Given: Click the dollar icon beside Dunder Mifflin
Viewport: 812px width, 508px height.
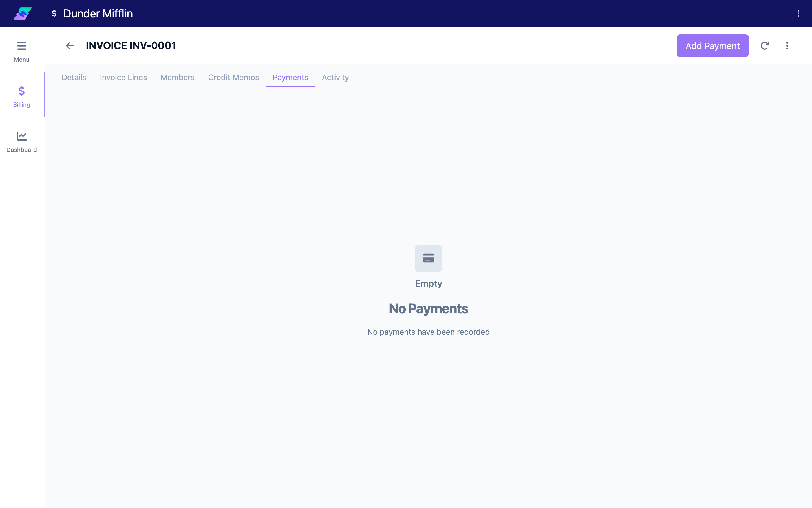Looking at the screenshot, I should point(54,14).
